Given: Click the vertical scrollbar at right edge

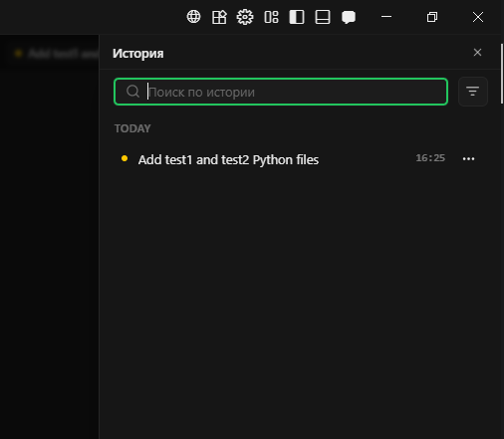Looking at the screenshot, I should coord(502,74).
